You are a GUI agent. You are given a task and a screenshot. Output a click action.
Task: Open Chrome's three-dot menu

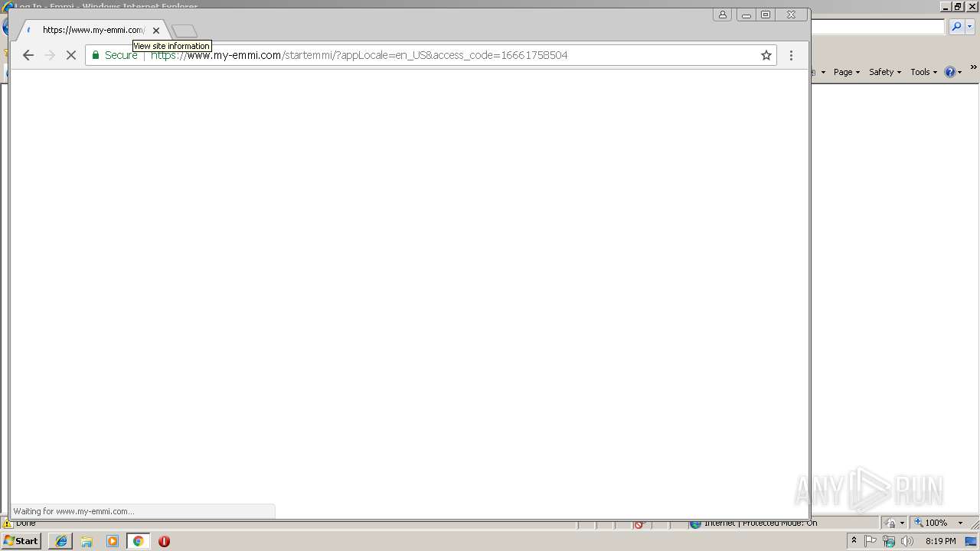point(791,55)
